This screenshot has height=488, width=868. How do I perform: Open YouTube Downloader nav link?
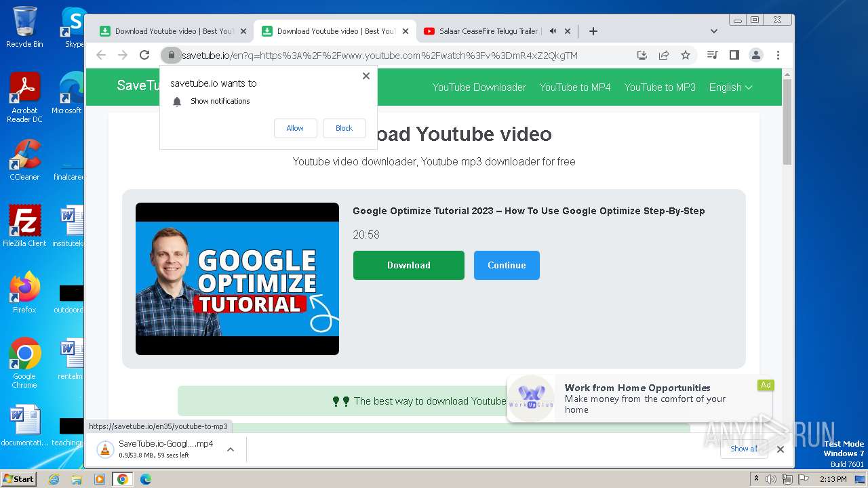tap(479, 87)
